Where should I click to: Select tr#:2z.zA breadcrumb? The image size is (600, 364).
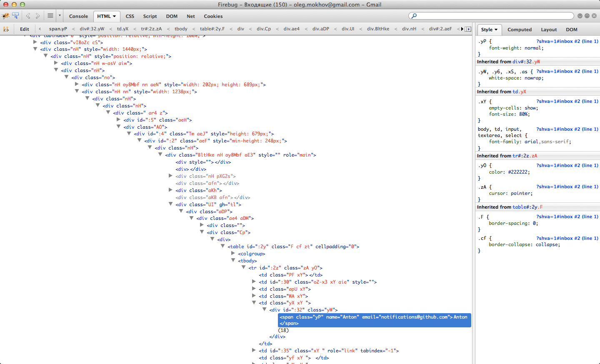pos(151,29)
